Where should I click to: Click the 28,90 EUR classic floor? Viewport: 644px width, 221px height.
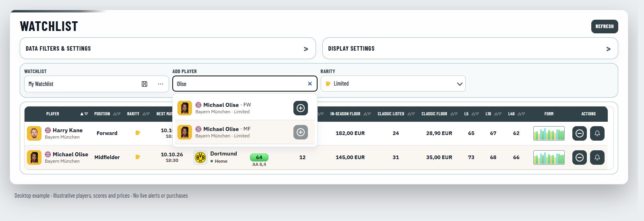[439, 133]
